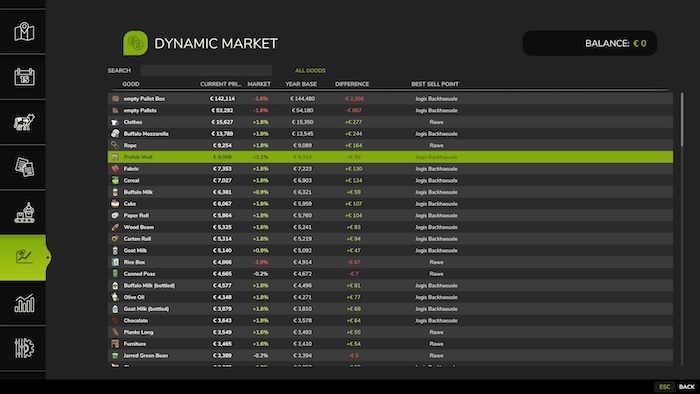
Task: Click the Cake item icon
Action: pos(115,203)
